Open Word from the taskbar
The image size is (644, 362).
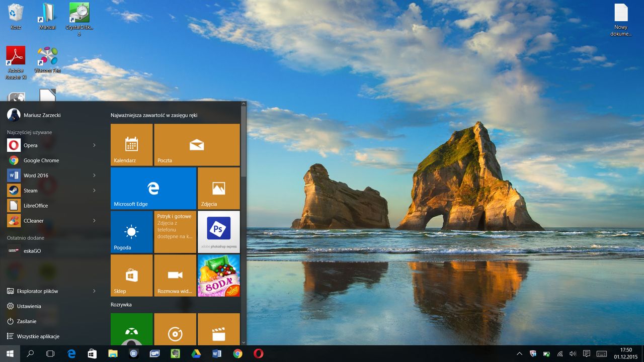pos(217,353)
